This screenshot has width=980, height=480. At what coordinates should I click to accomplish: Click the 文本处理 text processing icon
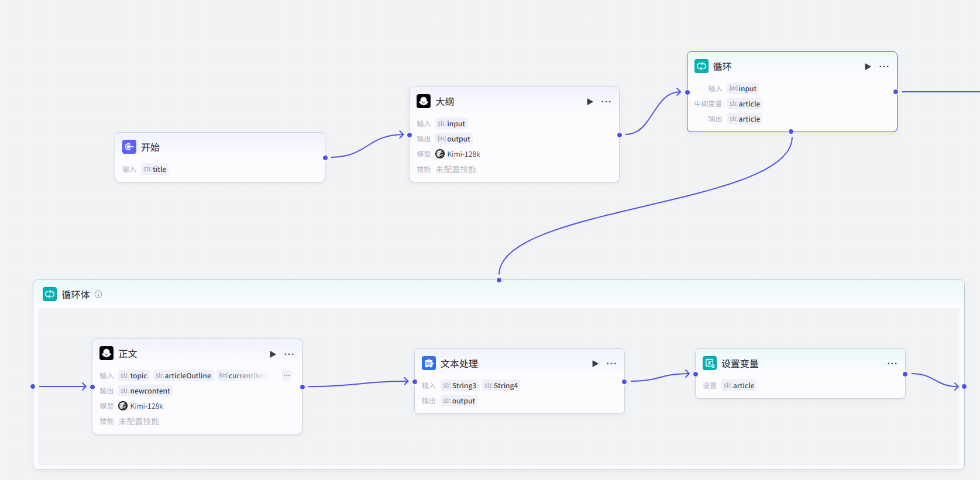tap(429, 363)
